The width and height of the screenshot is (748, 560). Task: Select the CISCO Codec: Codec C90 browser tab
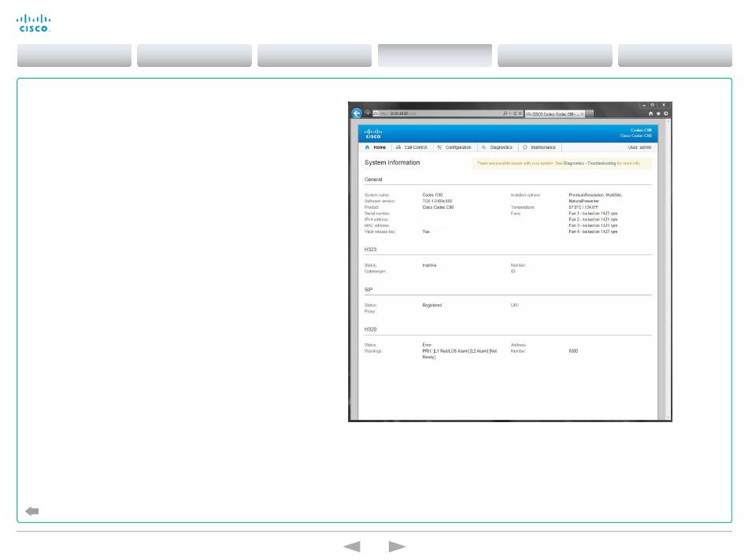555,114
